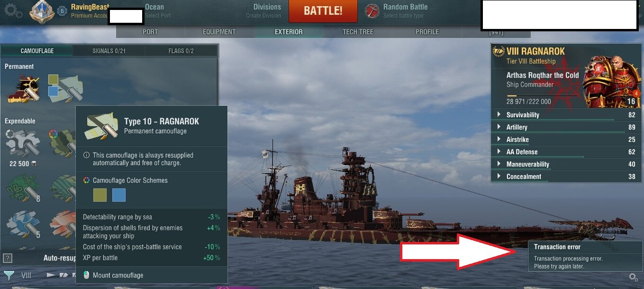644x289 pixels.
Task: Start the match with BATTLE! button
Action: coord(323,11)
